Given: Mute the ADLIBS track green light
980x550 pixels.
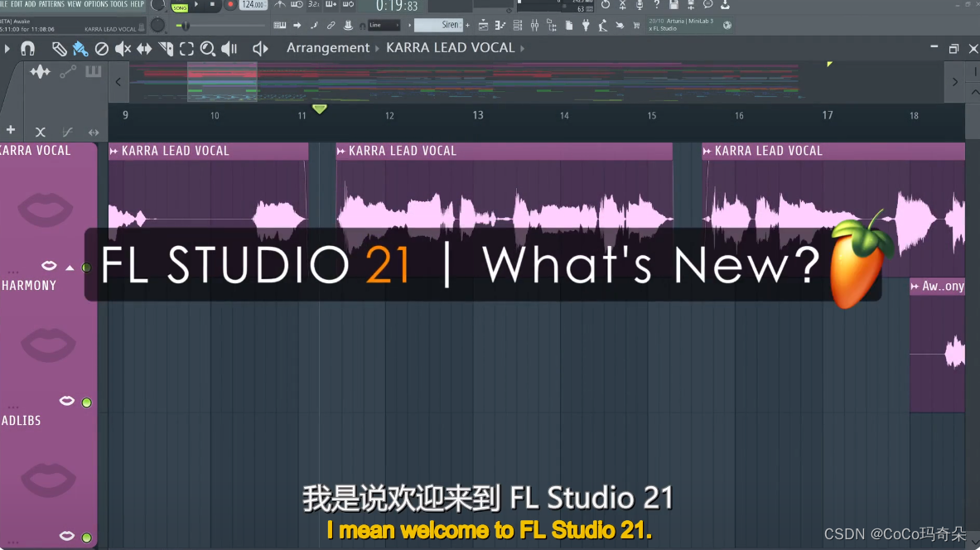Looking at the screenshot, I should tap(87, 538).
